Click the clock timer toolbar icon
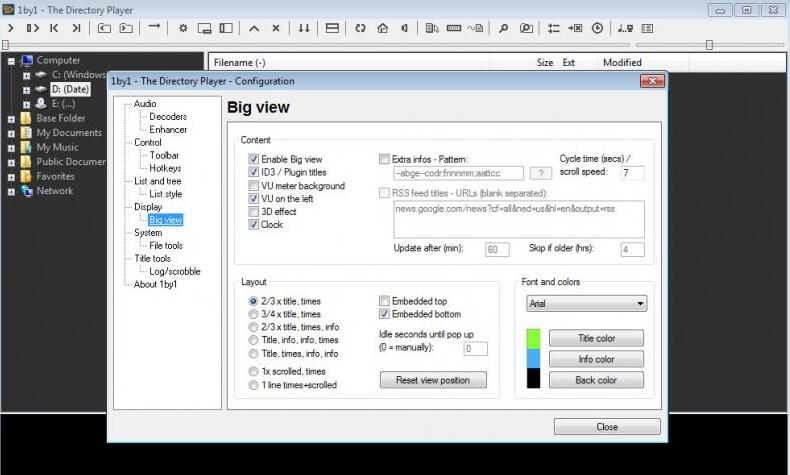 pyautogui.click(x=597, y=28)
